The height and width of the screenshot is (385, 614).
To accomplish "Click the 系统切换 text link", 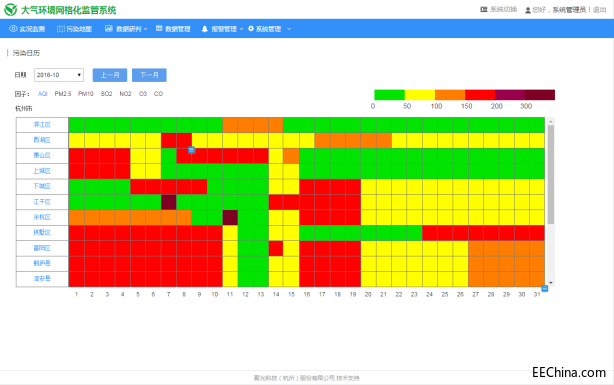I will [x=504, y=9].
